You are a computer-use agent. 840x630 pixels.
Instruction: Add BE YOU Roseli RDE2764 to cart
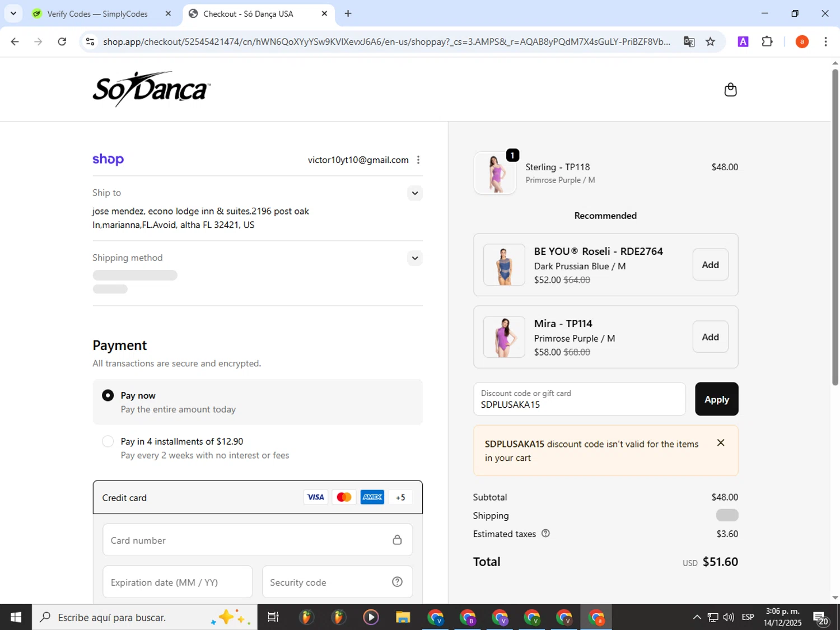[x=710, y=265]
